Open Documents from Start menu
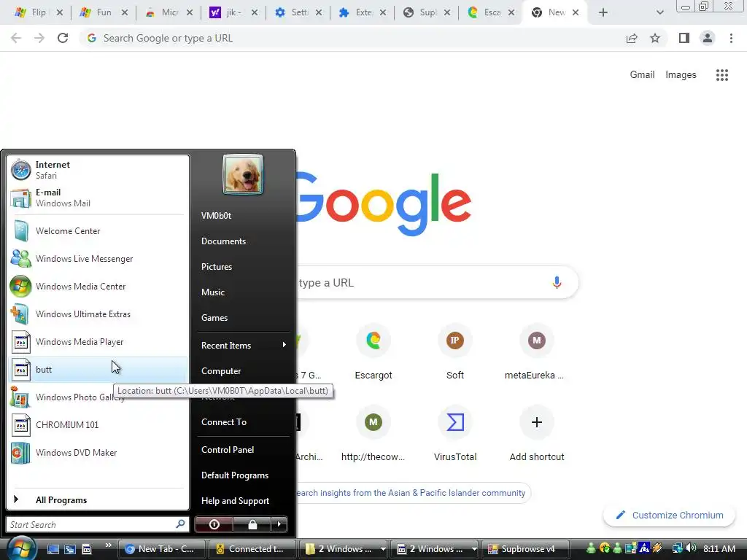 (x=223, y=241)
